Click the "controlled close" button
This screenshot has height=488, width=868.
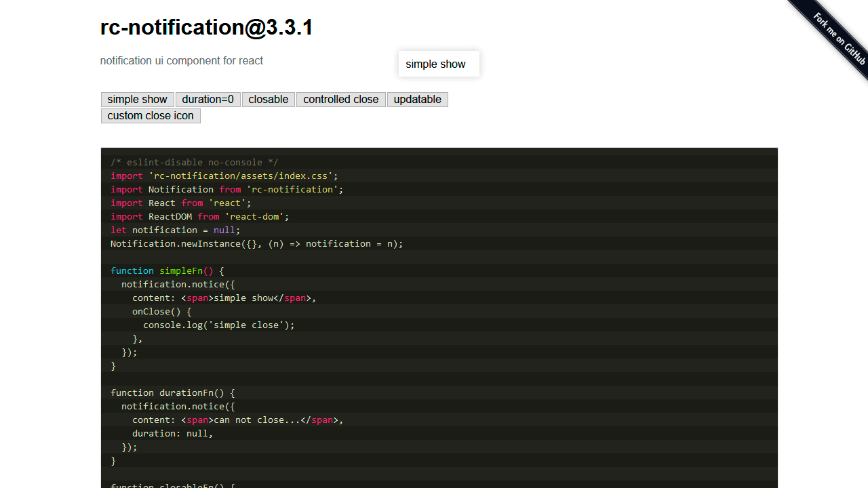(340, 100)
